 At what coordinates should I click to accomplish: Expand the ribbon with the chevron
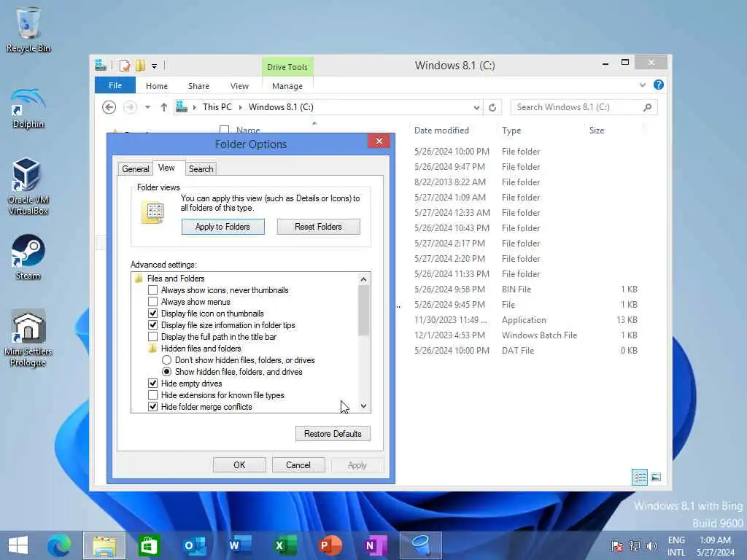(x=642, y=85)
